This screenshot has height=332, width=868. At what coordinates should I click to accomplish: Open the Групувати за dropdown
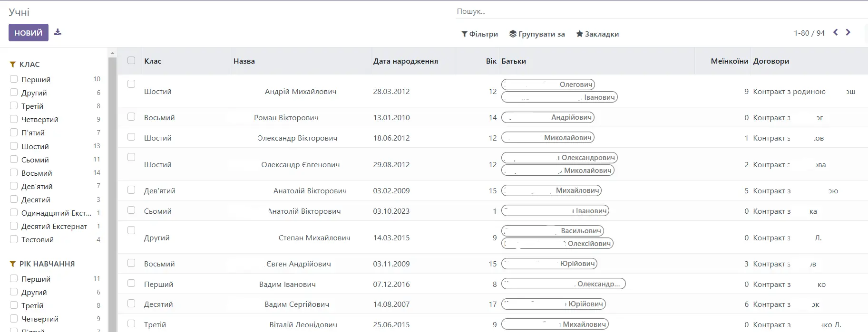[537, 34]
